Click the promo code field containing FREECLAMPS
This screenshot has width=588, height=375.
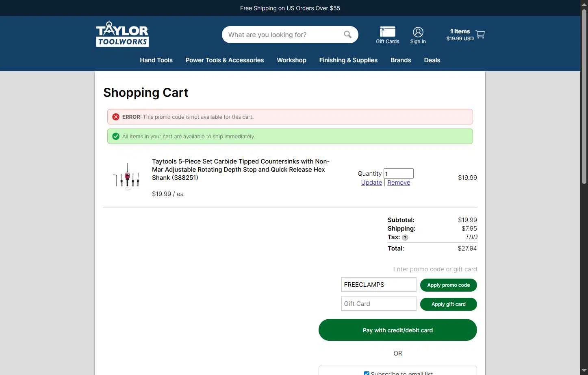coord(379,285)
